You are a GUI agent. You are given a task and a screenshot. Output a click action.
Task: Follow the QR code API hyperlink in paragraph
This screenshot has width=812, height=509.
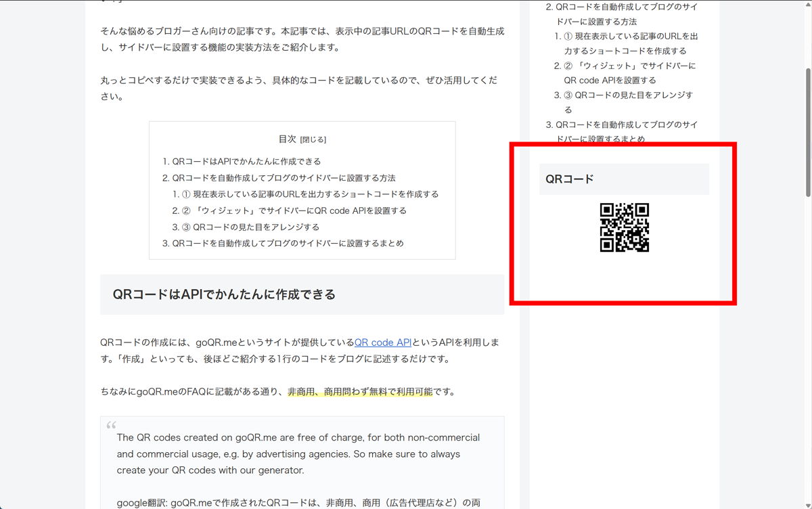(383, 342)
